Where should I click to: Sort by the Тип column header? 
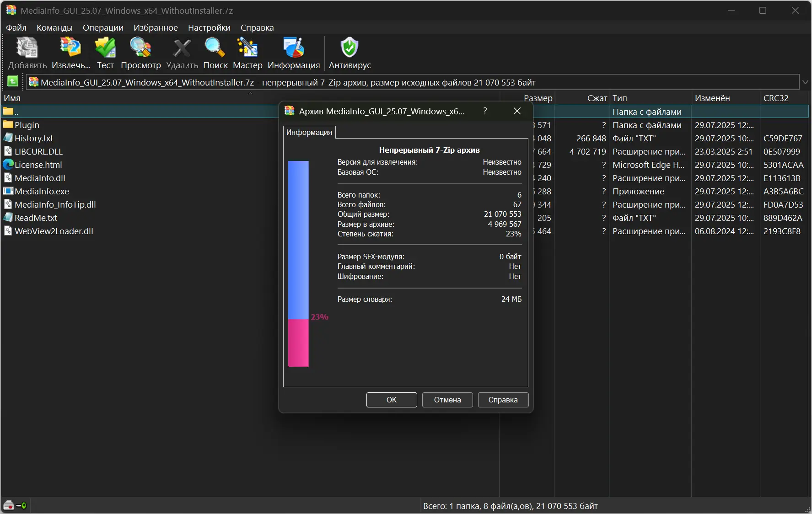pyautogui.click(x=650, y=98)
